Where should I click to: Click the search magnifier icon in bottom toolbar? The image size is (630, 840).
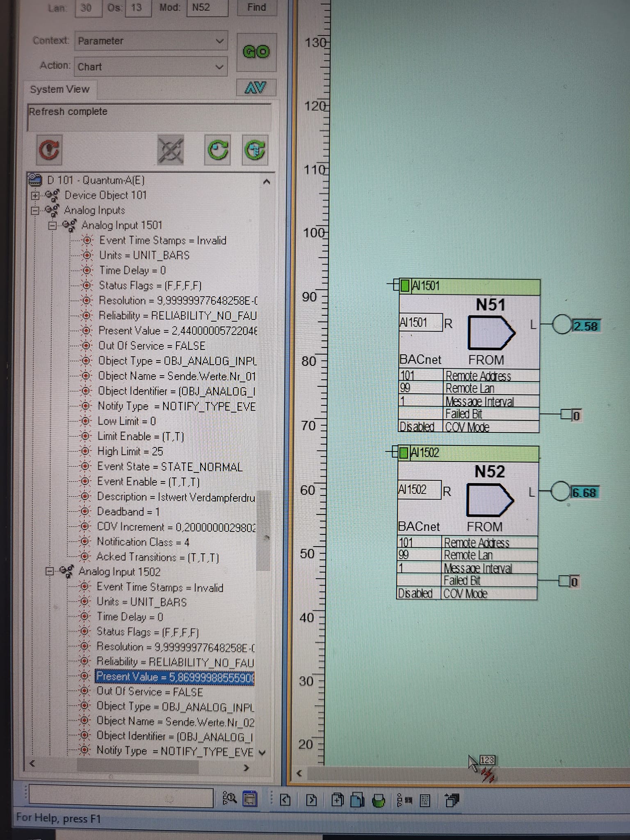click(x=229, y=798)
